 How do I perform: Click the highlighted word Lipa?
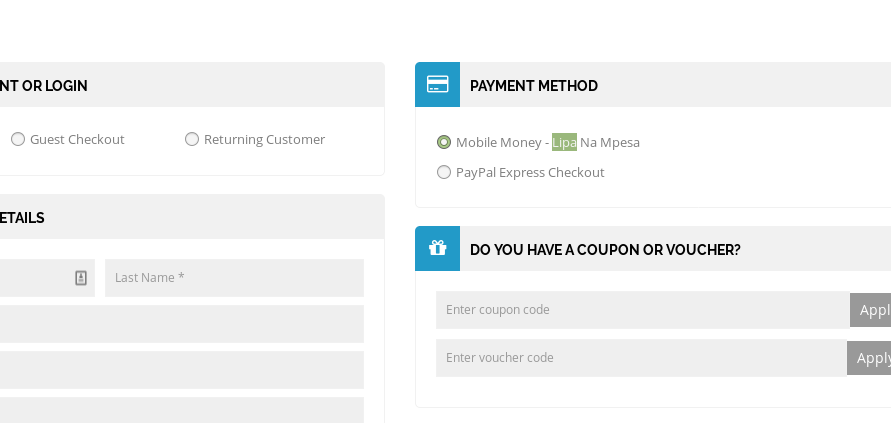pyautogui.click(x=564, y=142)
